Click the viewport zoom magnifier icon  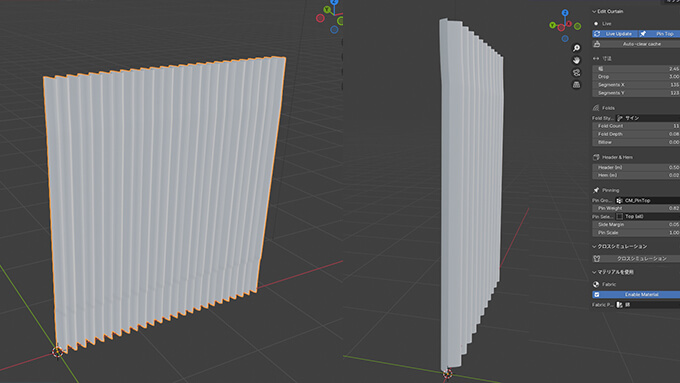click(x=576, y=48)
